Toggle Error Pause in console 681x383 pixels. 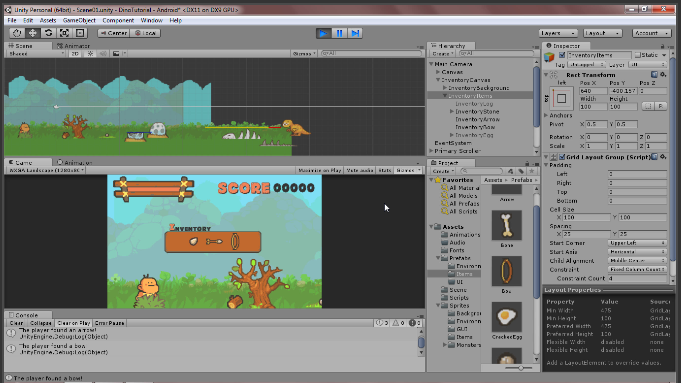pyautogui.click(x=109, y=323)
